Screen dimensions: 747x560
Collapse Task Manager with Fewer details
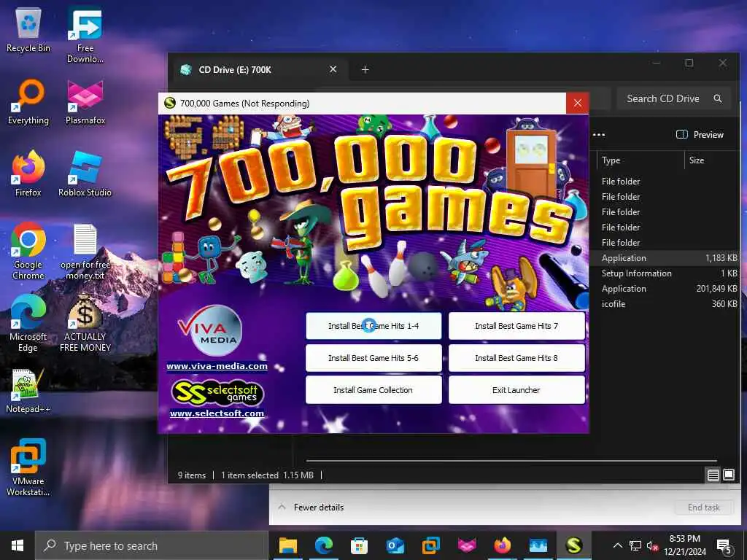coord(311,507)
